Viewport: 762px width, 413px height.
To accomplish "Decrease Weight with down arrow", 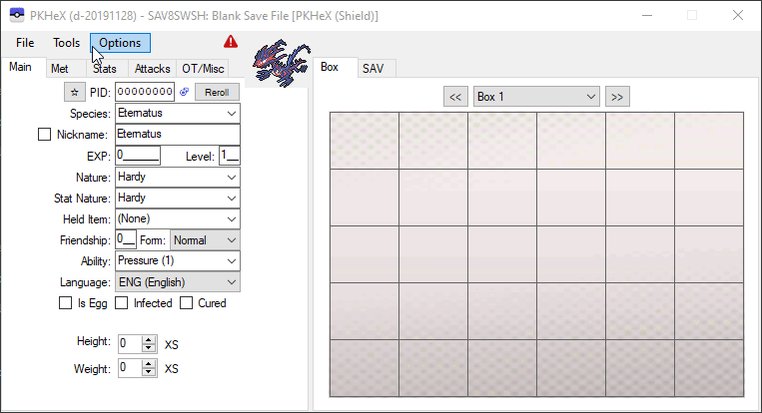I will 149,372.
